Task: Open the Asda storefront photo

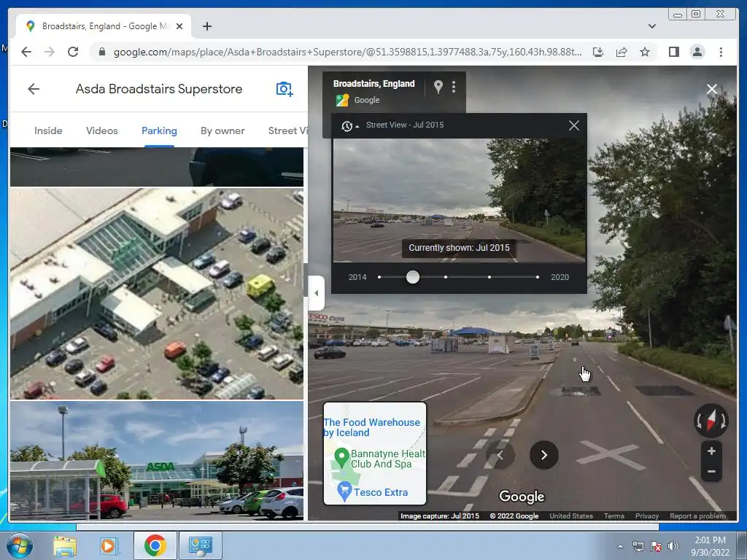Action: (x=157, y=460)
